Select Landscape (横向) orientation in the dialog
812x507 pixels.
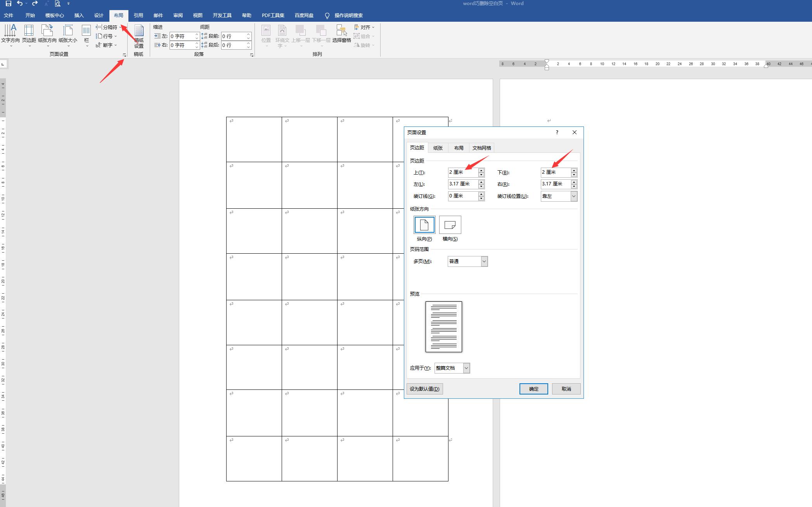[x=450, y=225]
